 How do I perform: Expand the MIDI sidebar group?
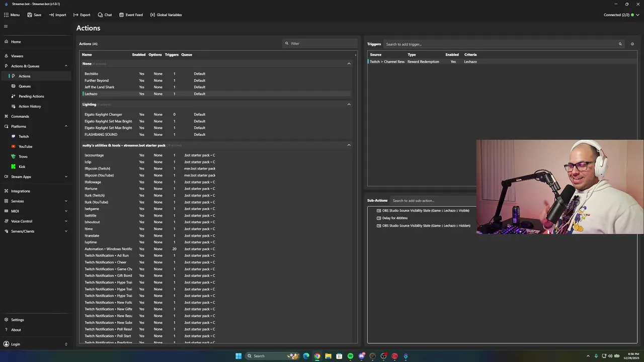pos(66,211)
